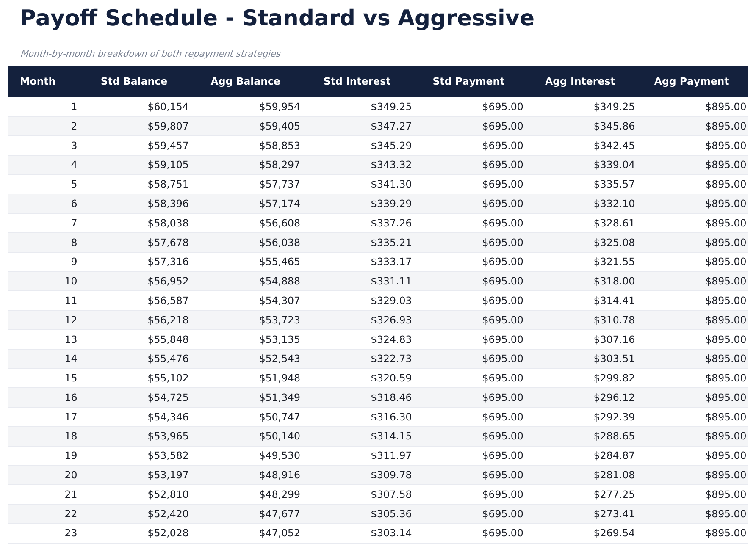Select the month 23 row number
756x552 pixels.
71,533
